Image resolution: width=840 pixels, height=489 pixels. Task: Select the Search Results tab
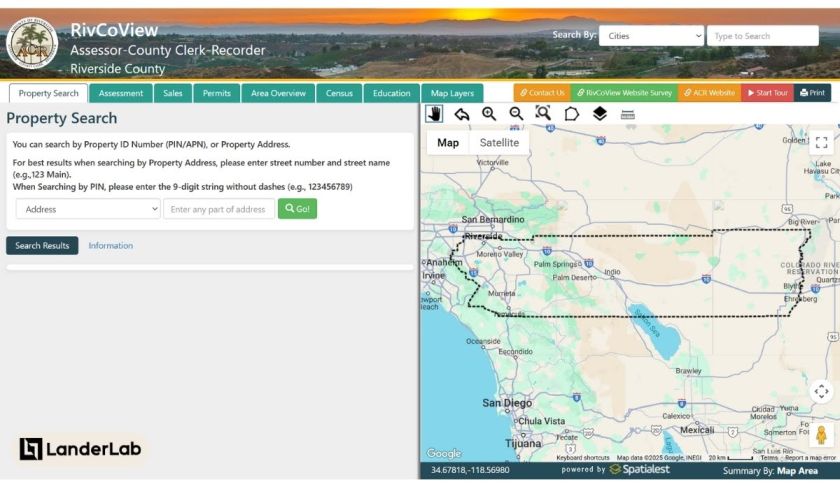tap(42, 245)
